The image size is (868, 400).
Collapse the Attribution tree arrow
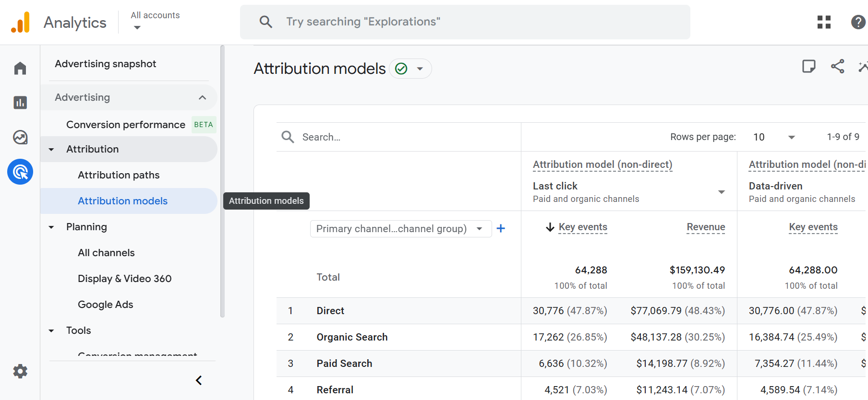point(51,150)
